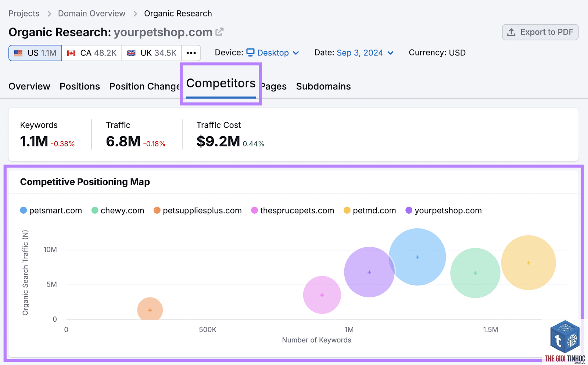This screenshot has width=588, height=365.
Task: Click Organic Research breadcrumb
Action: tap(178, 14)
